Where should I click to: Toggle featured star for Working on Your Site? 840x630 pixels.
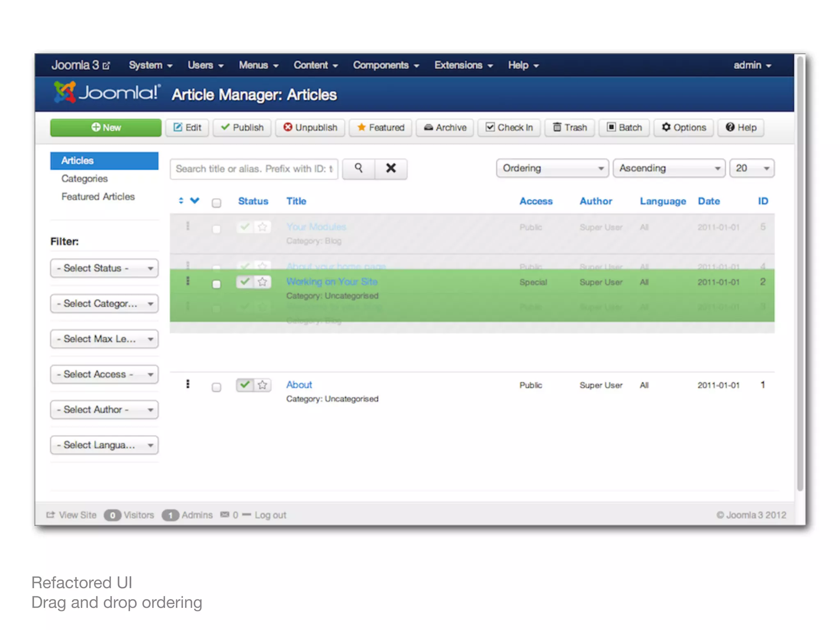pyautogui.click(x=262, y=282)
